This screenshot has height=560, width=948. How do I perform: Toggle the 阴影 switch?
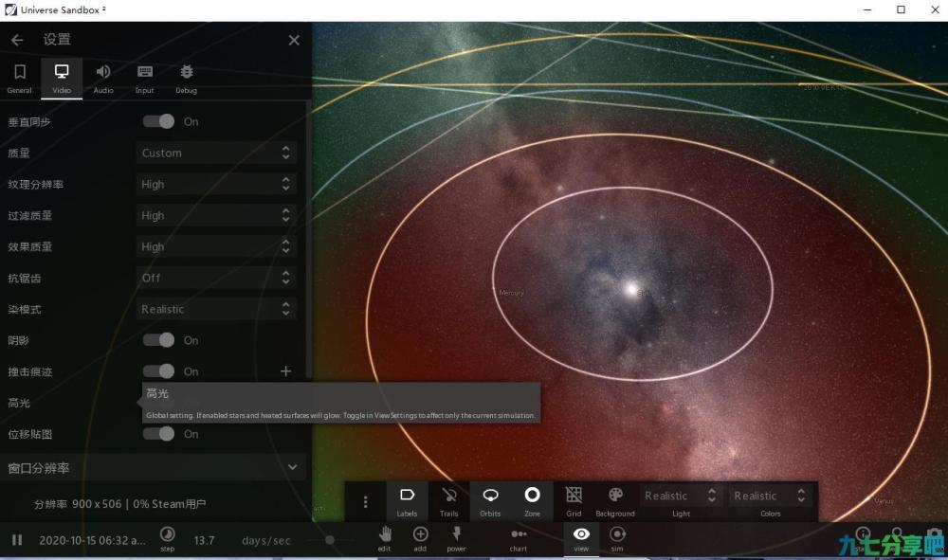[158, 340]
